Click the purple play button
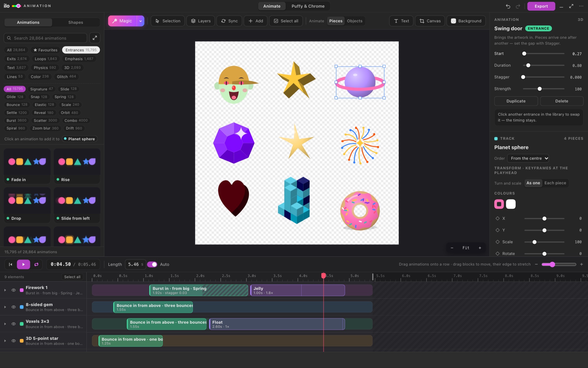 [x=24, y=264]
